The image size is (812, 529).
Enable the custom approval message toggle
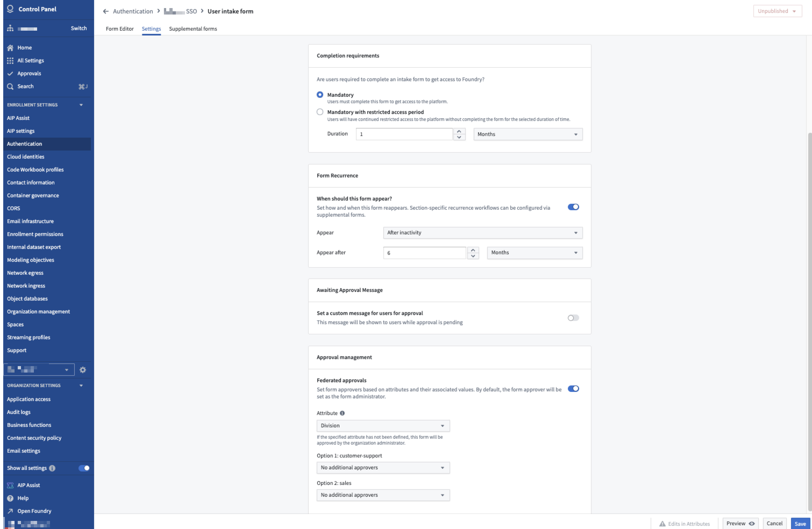573,318
